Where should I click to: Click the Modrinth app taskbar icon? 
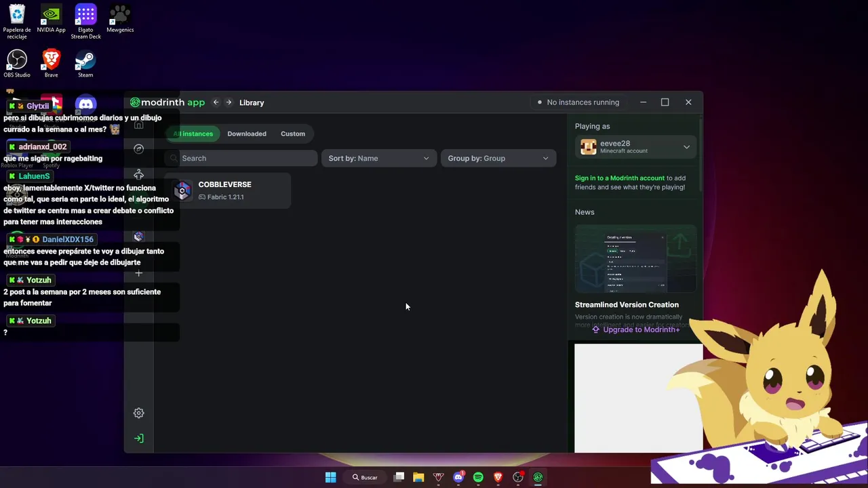coord(538,477)
